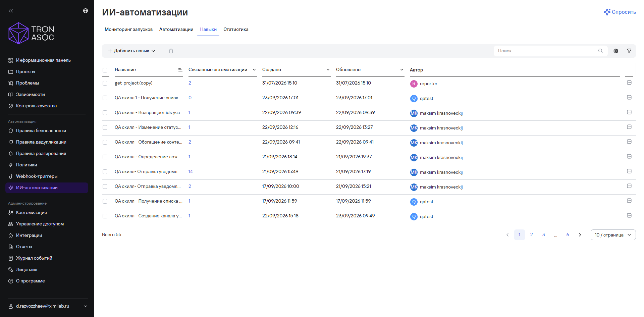Click the next page arrow
This screenshot has height=317, width=644.
580,235
